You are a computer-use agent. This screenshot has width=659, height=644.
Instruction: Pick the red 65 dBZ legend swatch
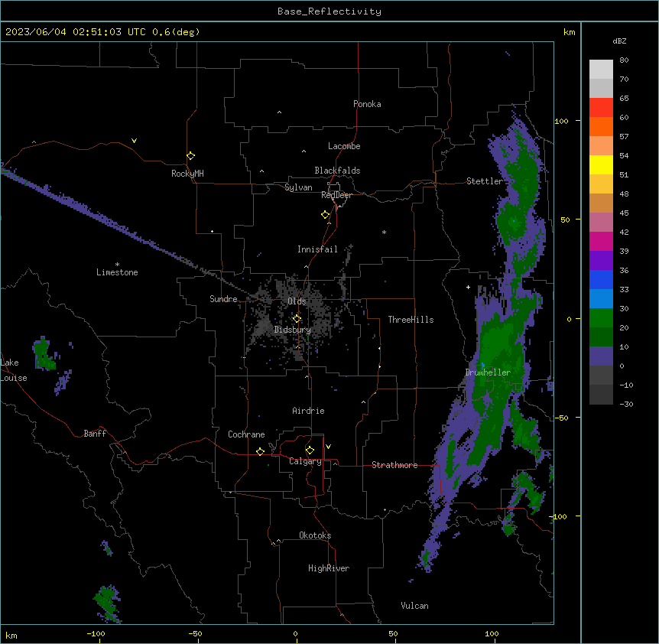[601, 108]
